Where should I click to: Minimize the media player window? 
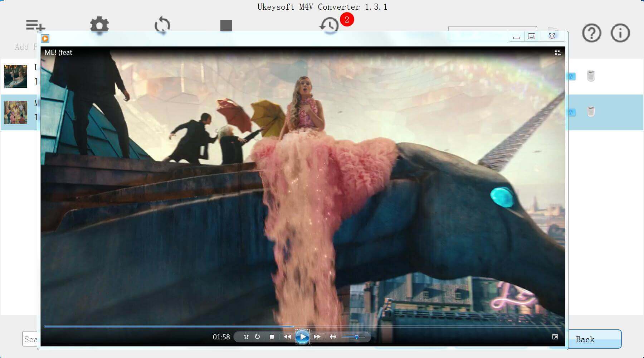click(516, 37)
